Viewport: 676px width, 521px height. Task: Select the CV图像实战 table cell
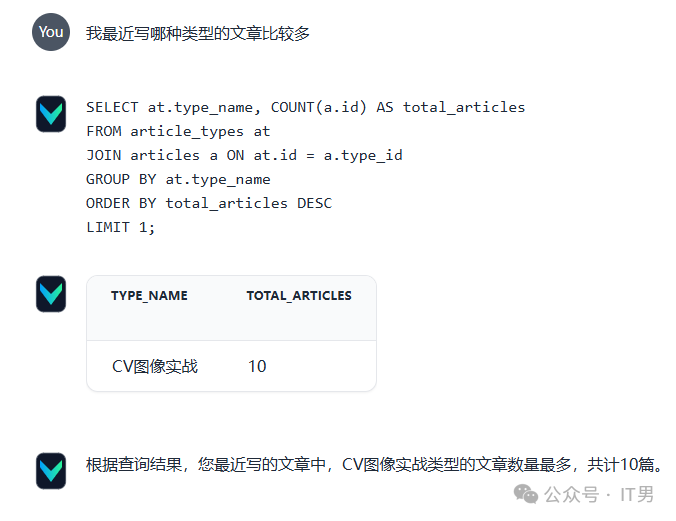point(155,366)
